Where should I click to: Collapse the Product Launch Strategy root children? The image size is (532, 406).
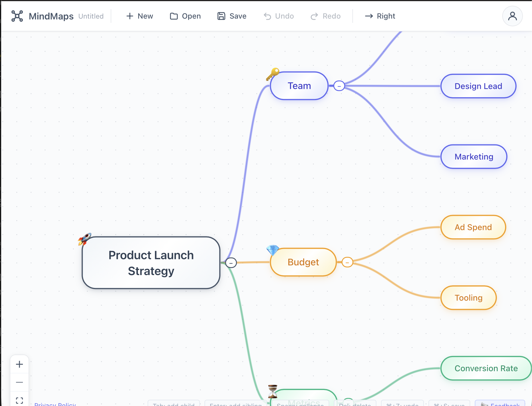coord(231,262)
